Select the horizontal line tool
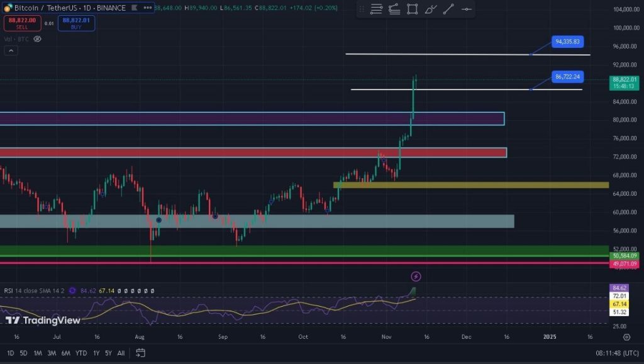 [x=467, y=9]
